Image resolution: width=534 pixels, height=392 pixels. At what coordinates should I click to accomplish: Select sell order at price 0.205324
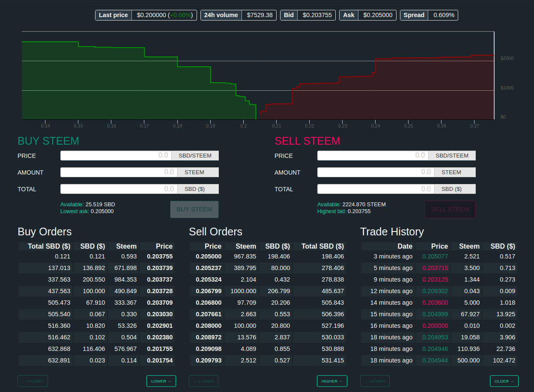click(x=268, y=279)
